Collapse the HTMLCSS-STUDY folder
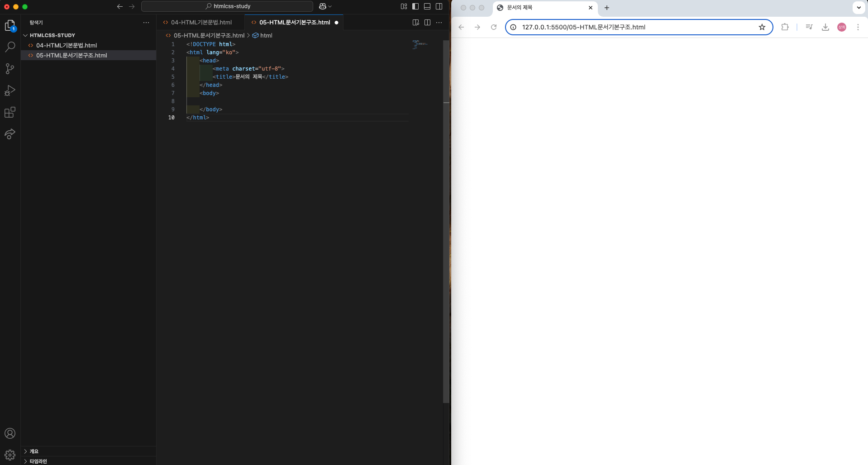The image size is (868, 465). click(88, 35)
